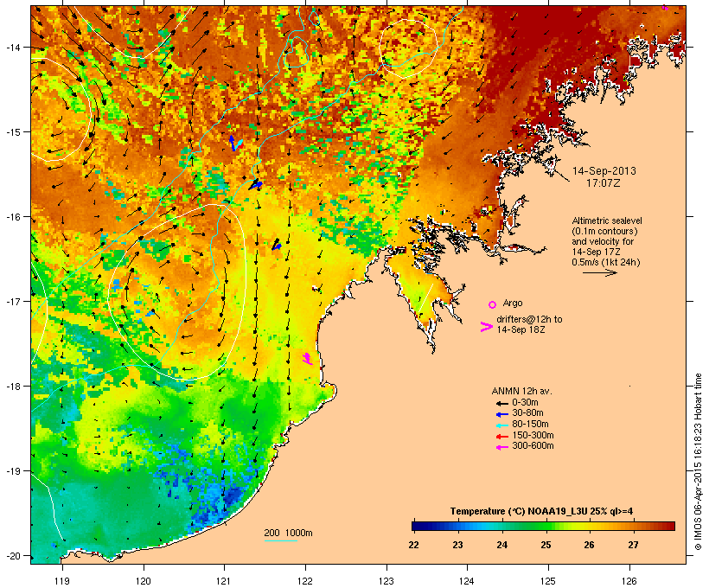Click the magenta 300-600m arrow in legend

pyautogui.click(x=501, y=447)
